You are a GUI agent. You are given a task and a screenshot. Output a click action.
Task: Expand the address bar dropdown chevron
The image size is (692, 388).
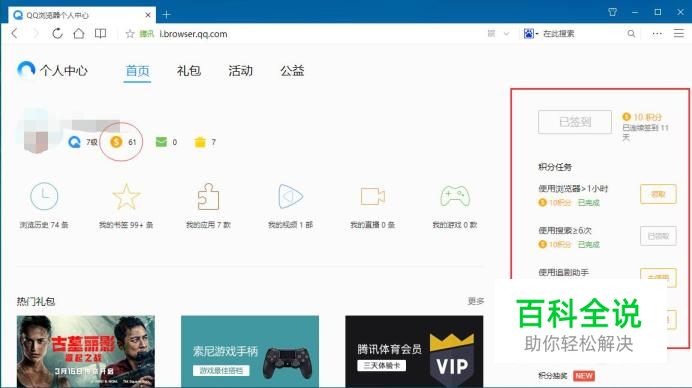coord(506,34)
